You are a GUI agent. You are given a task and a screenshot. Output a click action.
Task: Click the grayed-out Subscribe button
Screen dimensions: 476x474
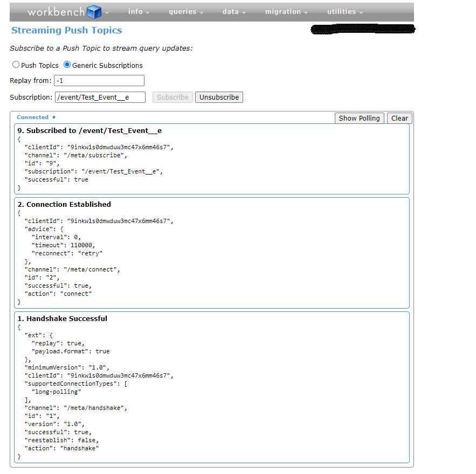(x=172, y=97)
